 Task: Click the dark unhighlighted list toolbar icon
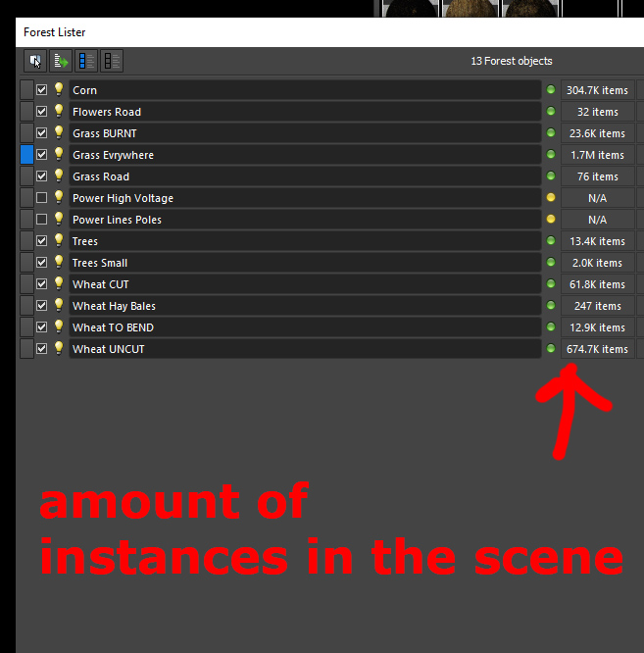click(x=112, y=61)
